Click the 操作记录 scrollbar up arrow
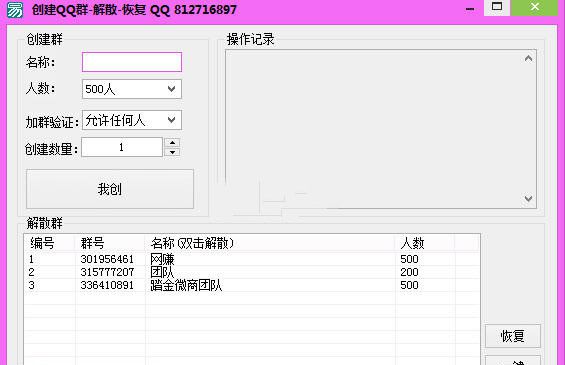The image size is (565, 365). 528,58
